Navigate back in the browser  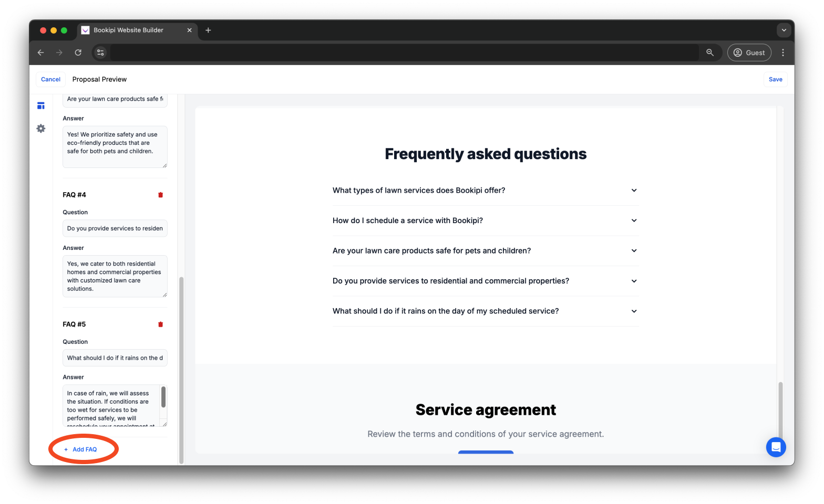tap(40, 52)
